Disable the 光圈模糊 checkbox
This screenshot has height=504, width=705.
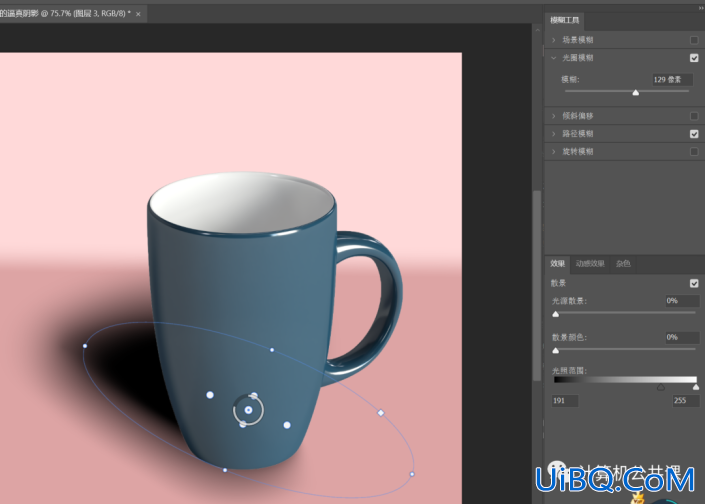click(694, 58)
